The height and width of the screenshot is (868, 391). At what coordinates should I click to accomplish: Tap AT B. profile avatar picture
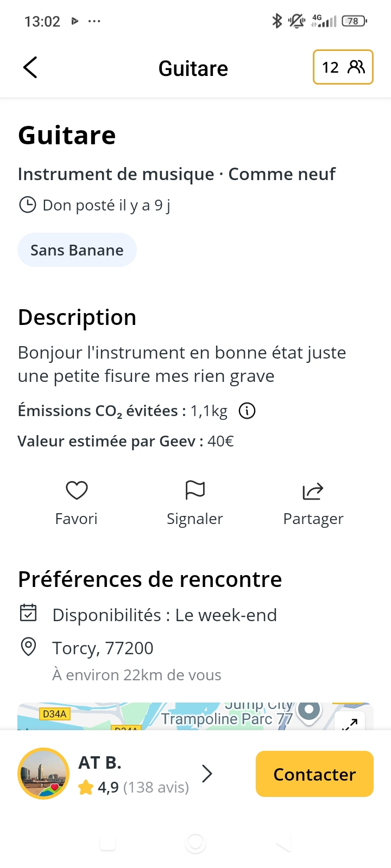tap(43, 774)
